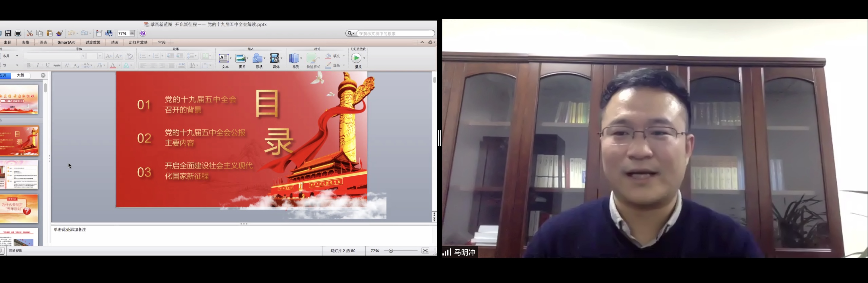
Task: Click the Save floppy disk icon
Action: pos(8,33)
